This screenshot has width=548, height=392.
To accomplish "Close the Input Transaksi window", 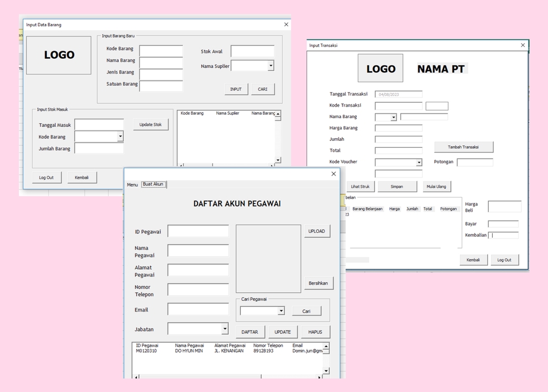I will click(523, 46).
